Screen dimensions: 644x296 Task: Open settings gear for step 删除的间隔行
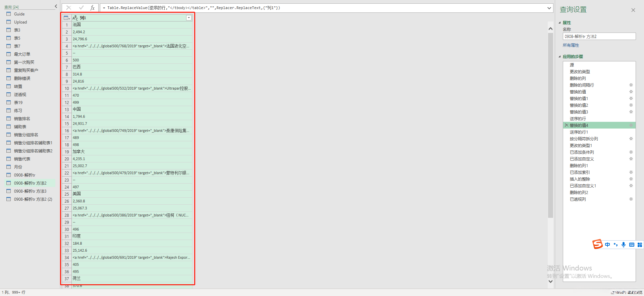pos(631,85)
